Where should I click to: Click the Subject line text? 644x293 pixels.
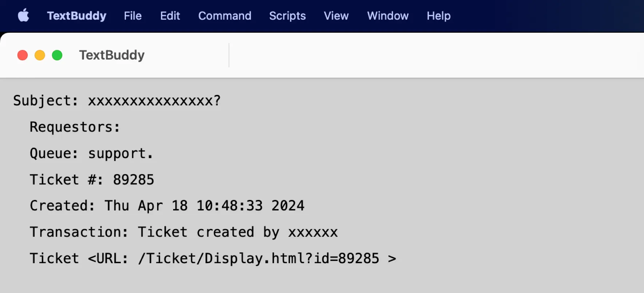[116, 100]
